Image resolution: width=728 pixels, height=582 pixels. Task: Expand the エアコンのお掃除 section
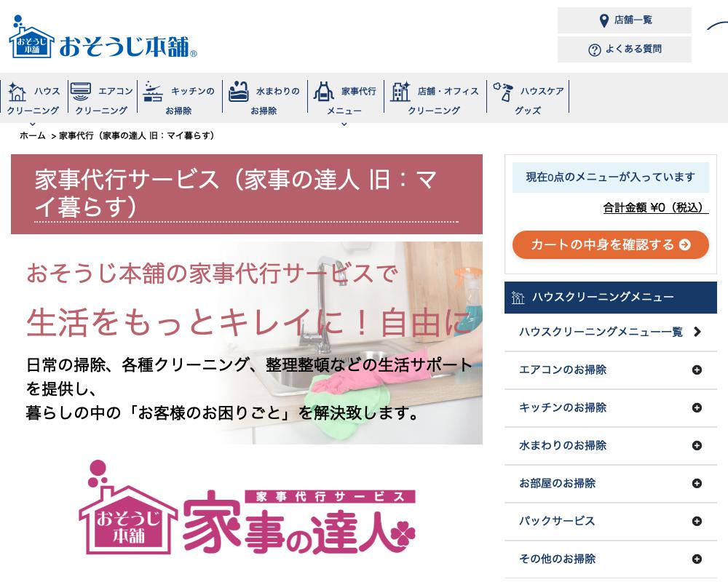click(x=696, y=370)
